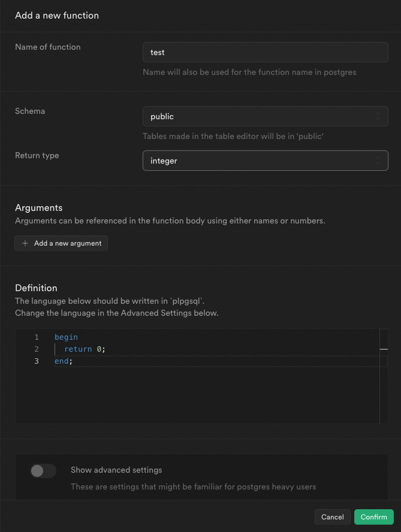This screenshot has height=532, width=401.
Task: Click the advanced settings toggle knob
Action: pos(37,471)
